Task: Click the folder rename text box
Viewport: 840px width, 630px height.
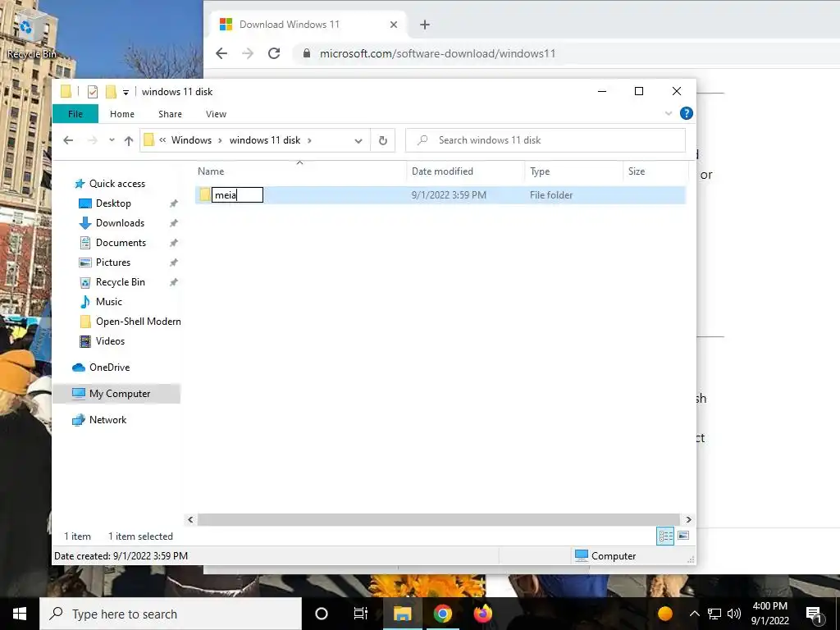Action: point(237,195)
